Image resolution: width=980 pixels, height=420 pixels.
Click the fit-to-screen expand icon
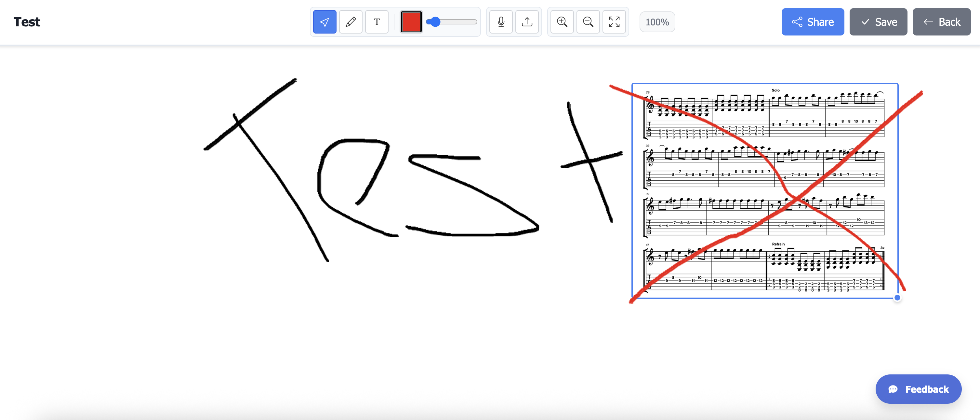pos(614,22)
